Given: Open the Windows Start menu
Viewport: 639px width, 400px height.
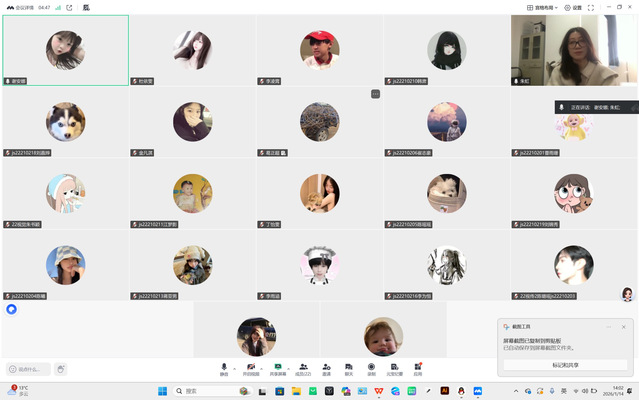Looking at the screenshot, I should pos(162,391).
